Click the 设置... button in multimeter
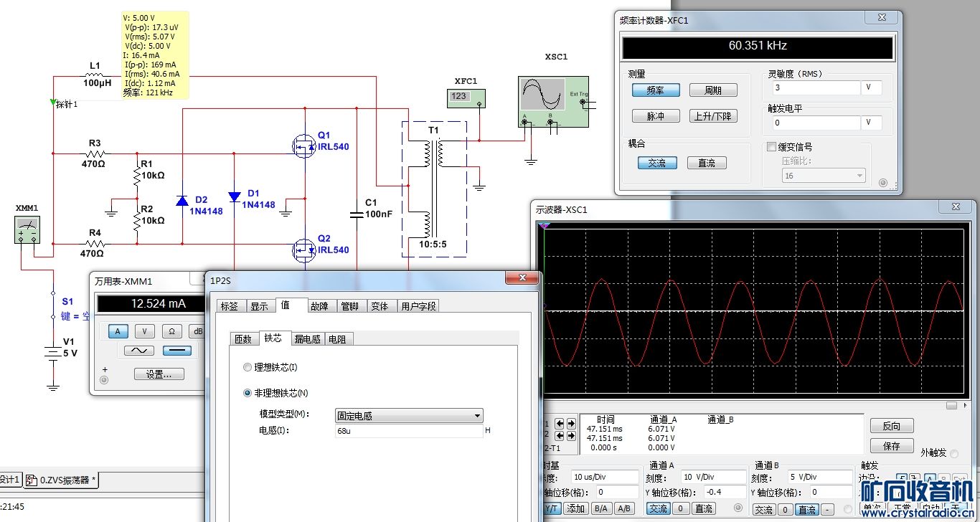This screenshot has width=980, height=522. 159,374
